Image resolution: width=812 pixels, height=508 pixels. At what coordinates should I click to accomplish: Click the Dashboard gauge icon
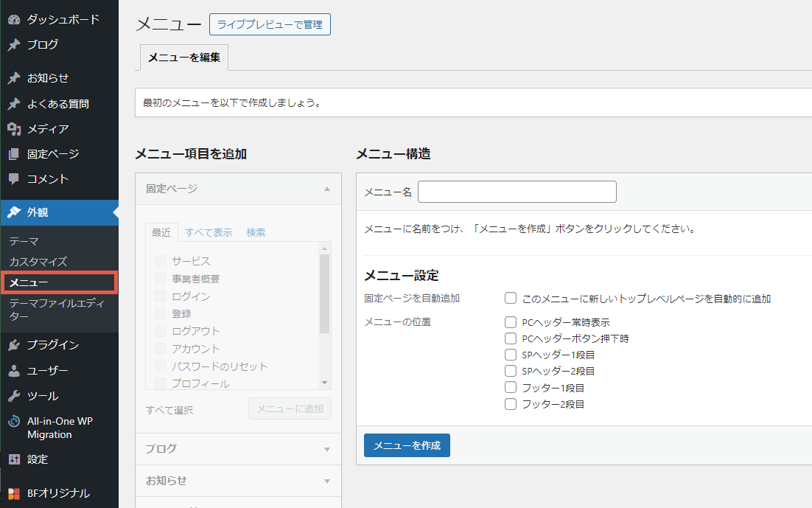coord(14,20)
